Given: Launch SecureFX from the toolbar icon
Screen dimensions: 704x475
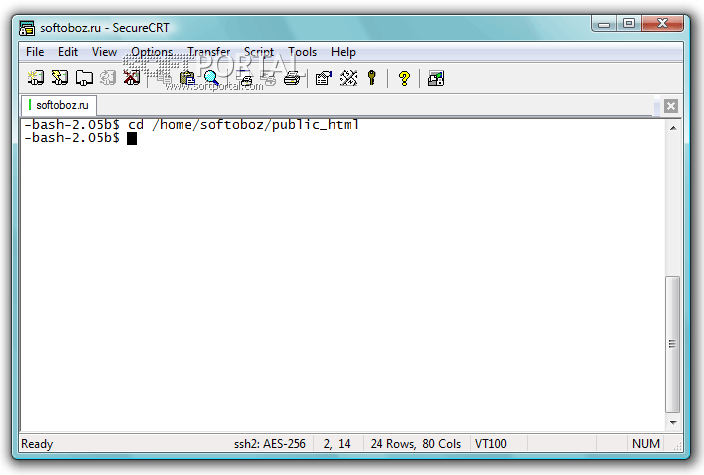Looking at the screenshot, I should (436, 79).
